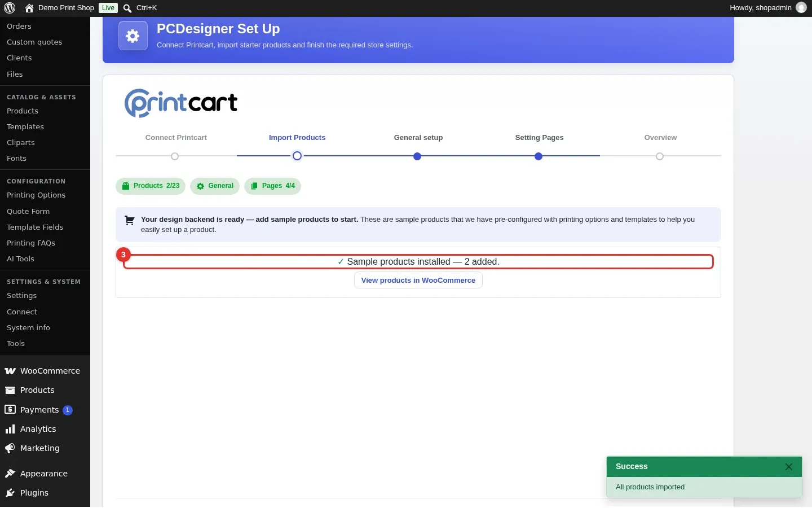The height and width of the screenshot is (508, 812).
Task: Switch to Setting Pages step
Action: pos(539,138)
